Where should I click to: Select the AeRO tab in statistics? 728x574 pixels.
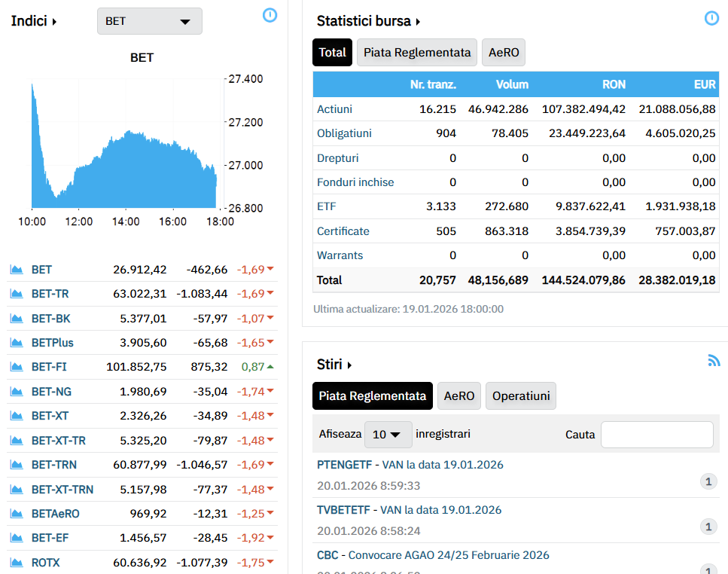(503, 53)
